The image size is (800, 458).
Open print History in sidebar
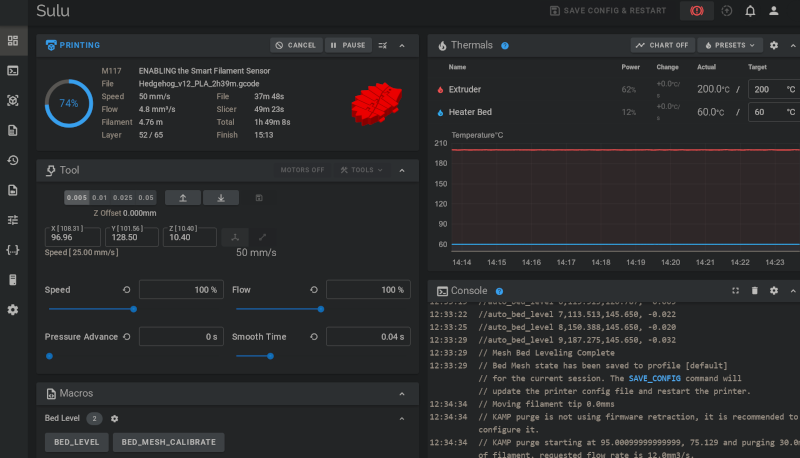pyautogui.click(x=13, y=160)
